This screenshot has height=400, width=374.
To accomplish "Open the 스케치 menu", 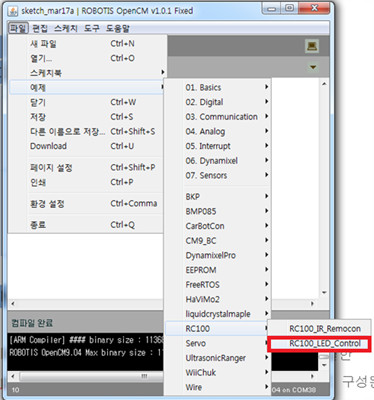I will pyautogui.click(x=66, y=28).
